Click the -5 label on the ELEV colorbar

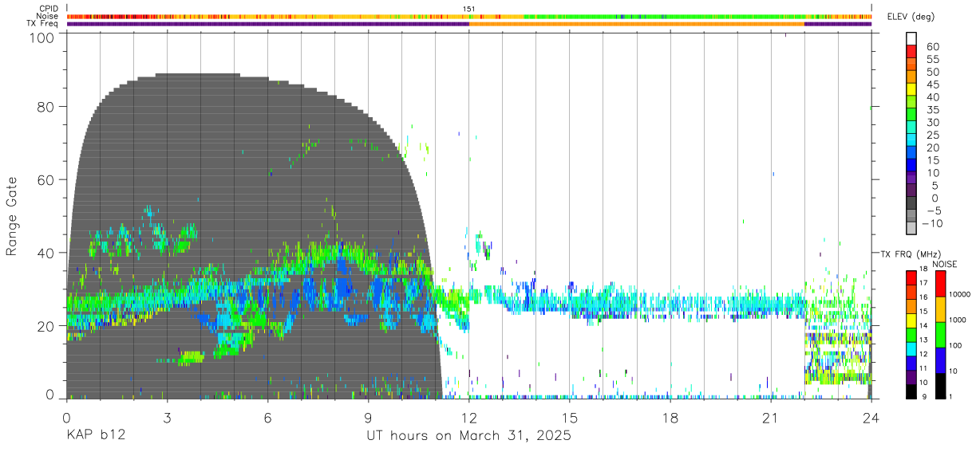pos(933,211)
